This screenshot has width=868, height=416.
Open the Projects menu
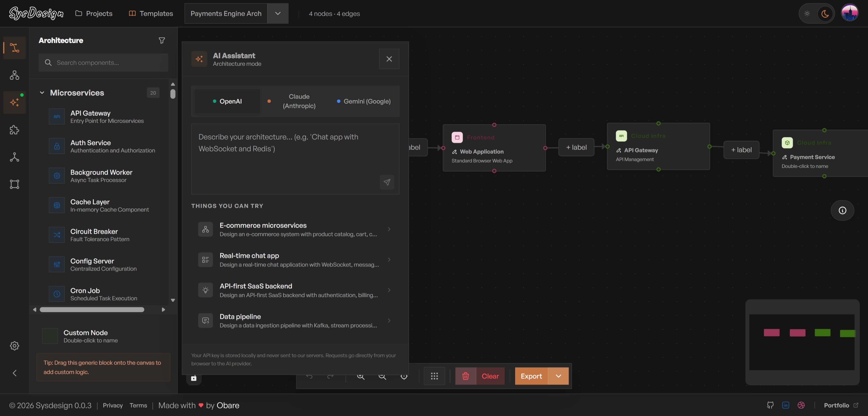pyautogui.click(x=94, y=14)
